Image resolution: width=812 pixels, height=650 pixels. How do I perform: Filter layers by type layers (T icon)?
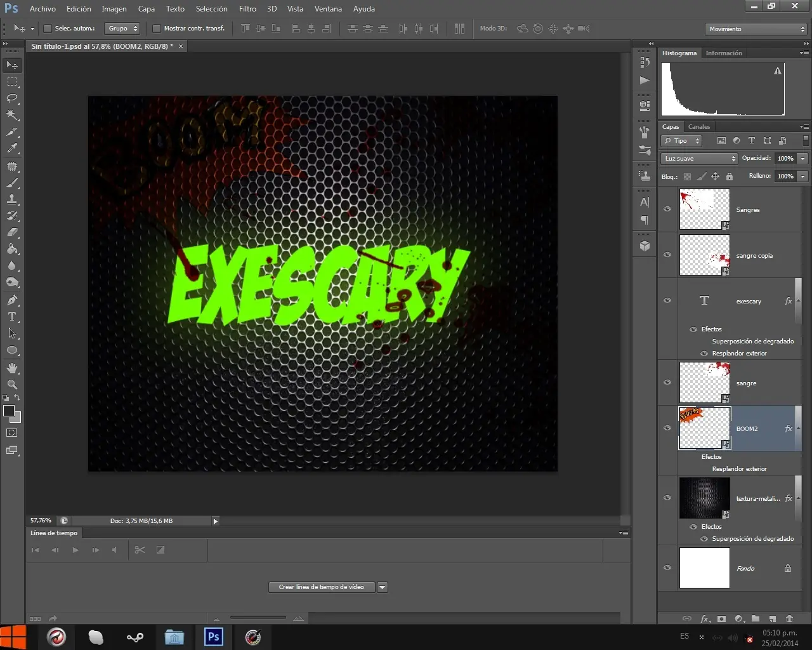click(x=752, y=141)
